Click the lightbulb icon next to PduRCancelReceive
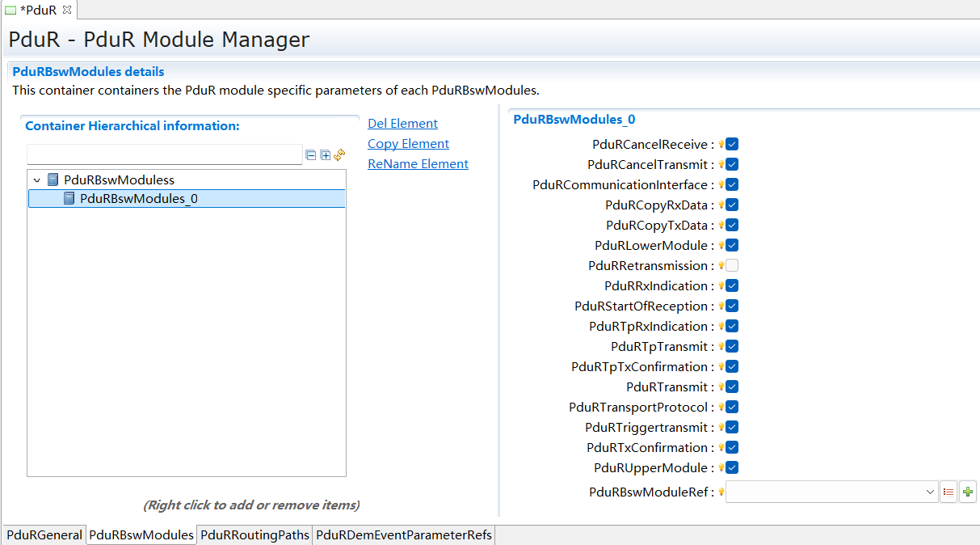Image resolution: width=980 pixels, height=545 pixels. point(721,144)
